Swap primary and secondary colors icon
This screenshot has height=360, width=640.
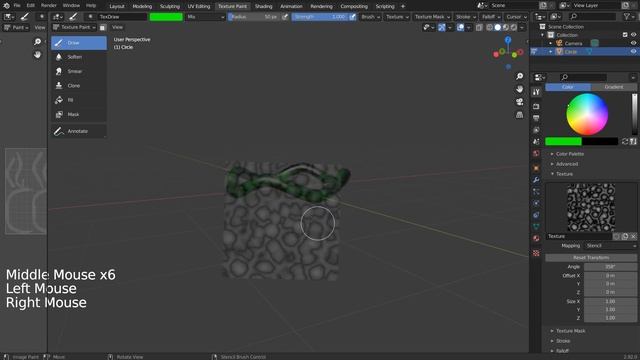[624, 141]
